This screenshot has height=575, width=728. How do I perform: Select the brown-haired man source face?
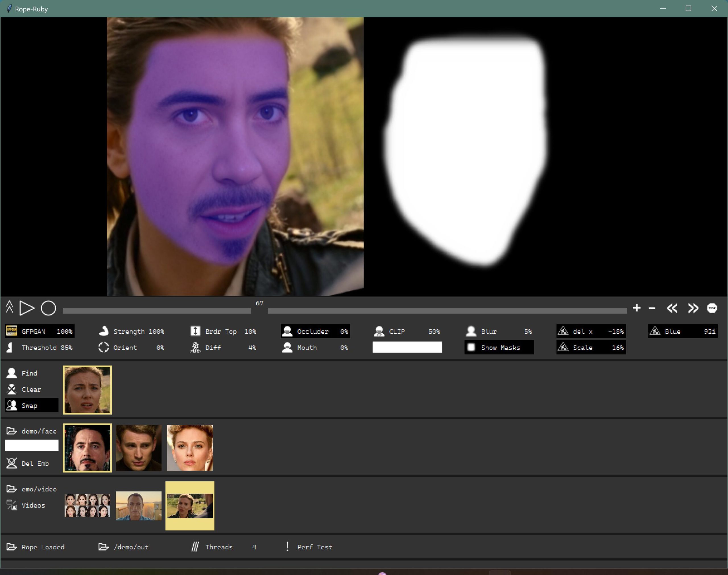point(138,448)
